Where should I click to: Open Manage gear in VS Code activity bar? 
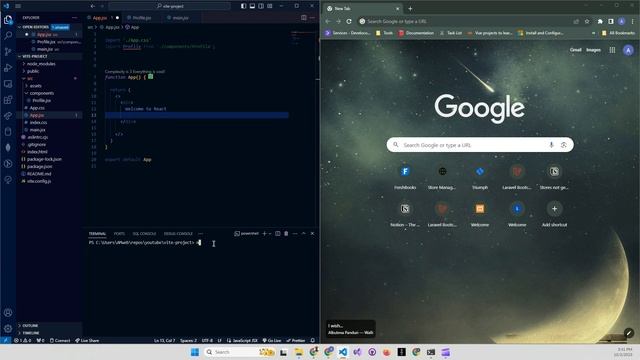pyautogui.click(x=8, y=329)
